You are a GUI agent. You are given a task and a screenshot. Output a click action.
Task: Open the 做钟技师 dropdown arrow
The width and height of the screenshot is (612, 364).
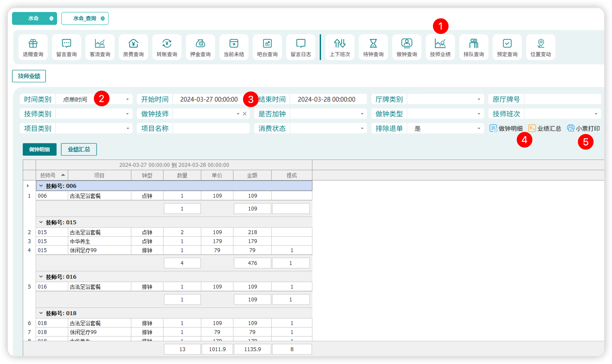[238, 114]
